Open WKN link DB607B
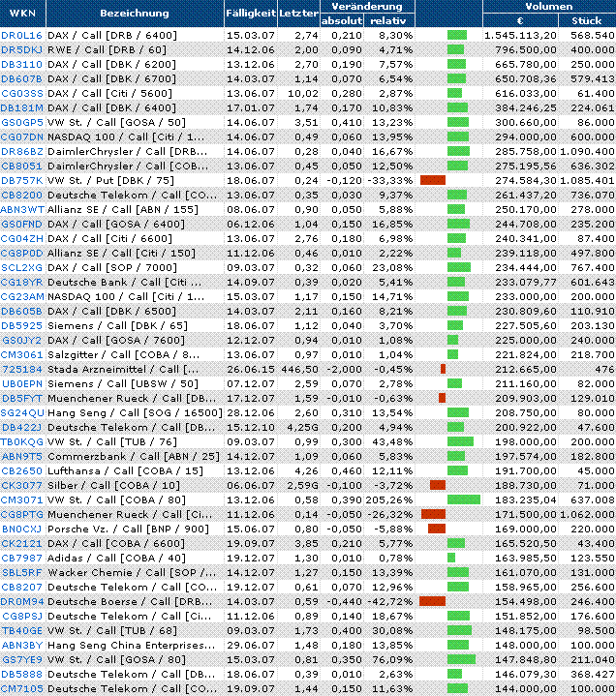The height and width of the screenshot is (696, 616). pyautogui.click(x=21, y=78)
